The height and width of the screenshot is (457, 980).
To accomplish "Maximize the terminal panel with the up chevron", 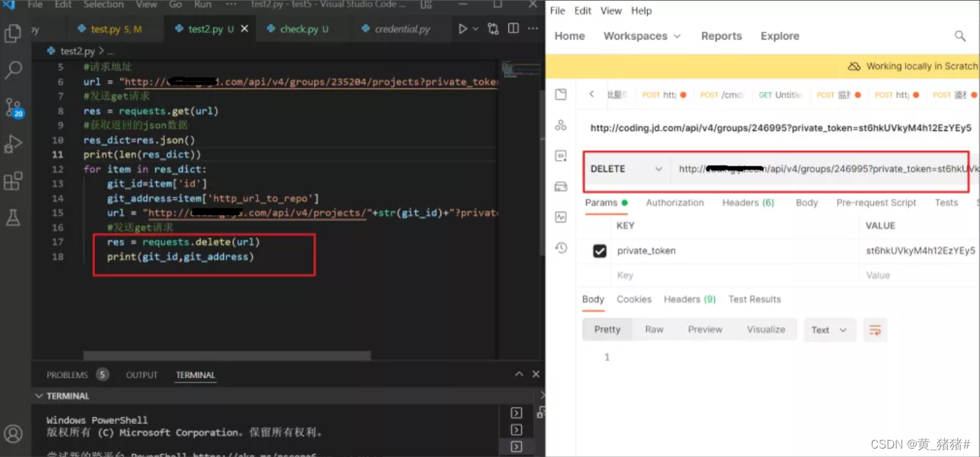I will coord(519,374).
